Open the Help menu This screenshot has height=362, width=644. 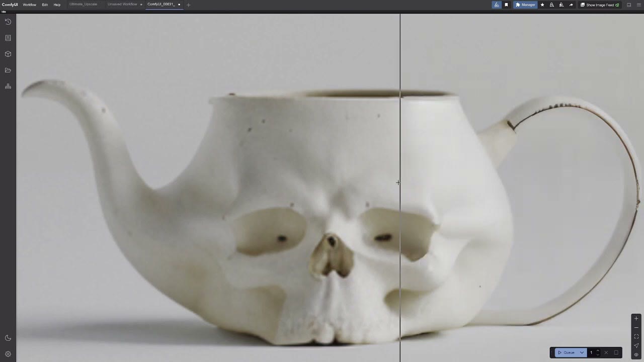[x=57, y=5]
